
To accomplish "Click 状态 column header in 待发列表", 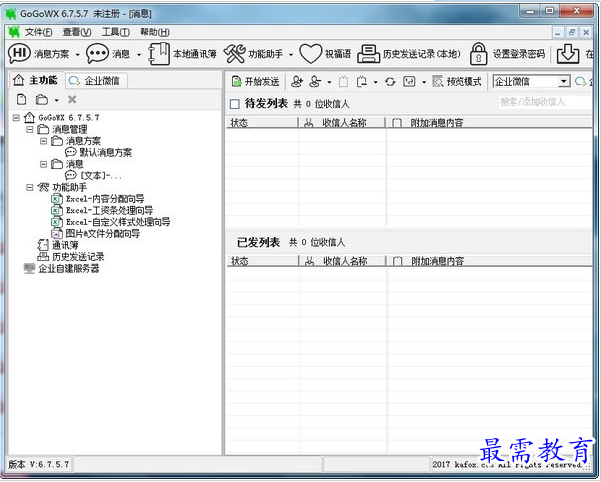I will [262, 123].
